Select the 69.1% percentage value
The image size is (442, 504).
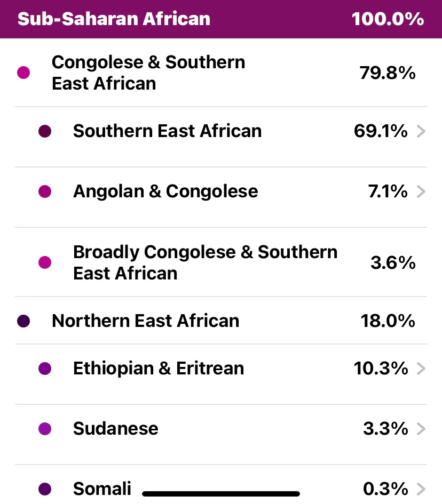point(381,131)
